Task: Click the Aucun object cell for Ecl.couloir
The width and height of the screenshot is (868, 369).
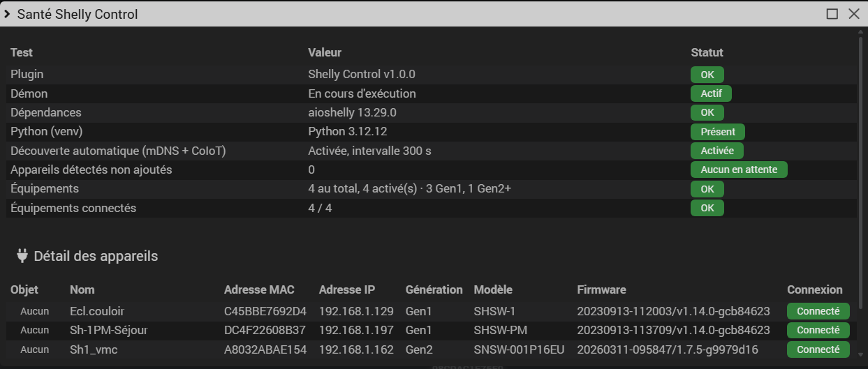Action: 34,311
